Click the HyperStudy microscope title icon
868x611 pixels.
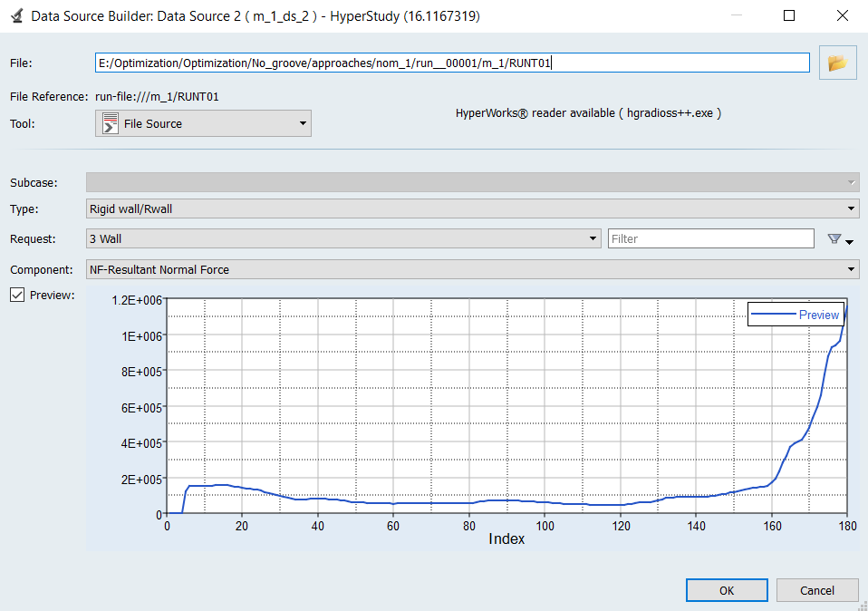coord(16,15)
